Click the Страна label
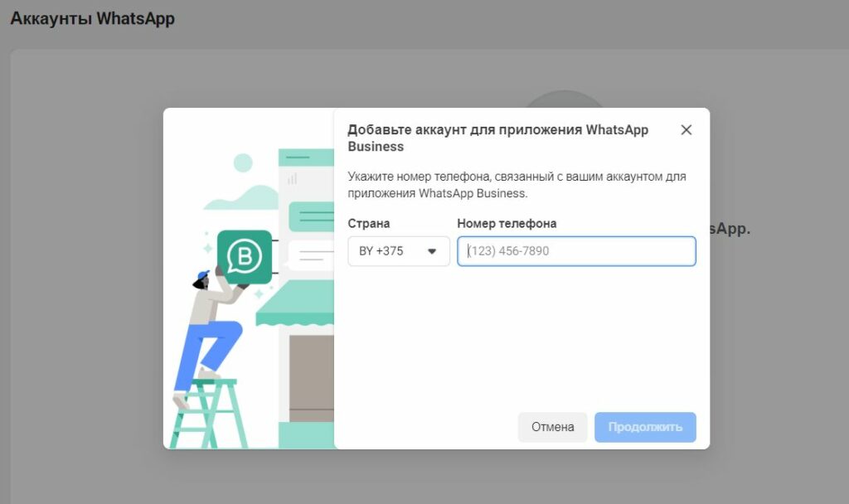 tap(369, 224)
